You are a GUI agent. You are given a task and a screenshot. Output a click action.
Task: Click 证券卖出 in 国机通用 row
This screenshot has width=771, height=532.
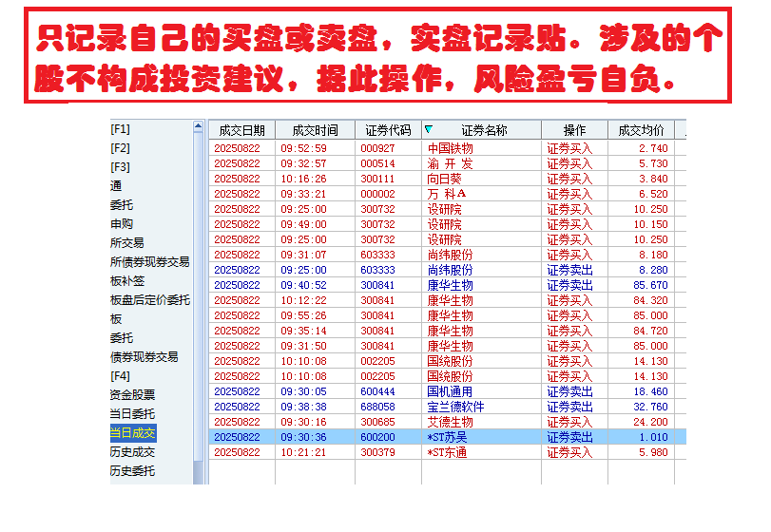[569, 392]
